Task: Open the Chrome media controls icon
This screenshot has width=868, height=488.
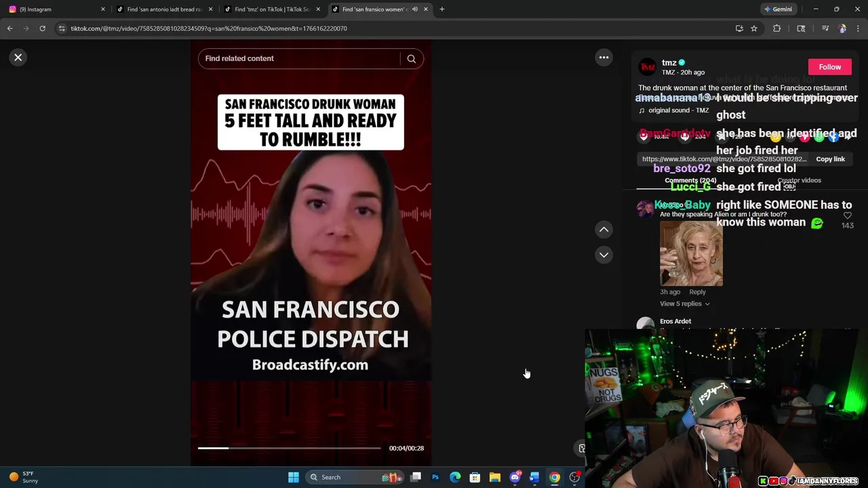Action: point(825,28)
